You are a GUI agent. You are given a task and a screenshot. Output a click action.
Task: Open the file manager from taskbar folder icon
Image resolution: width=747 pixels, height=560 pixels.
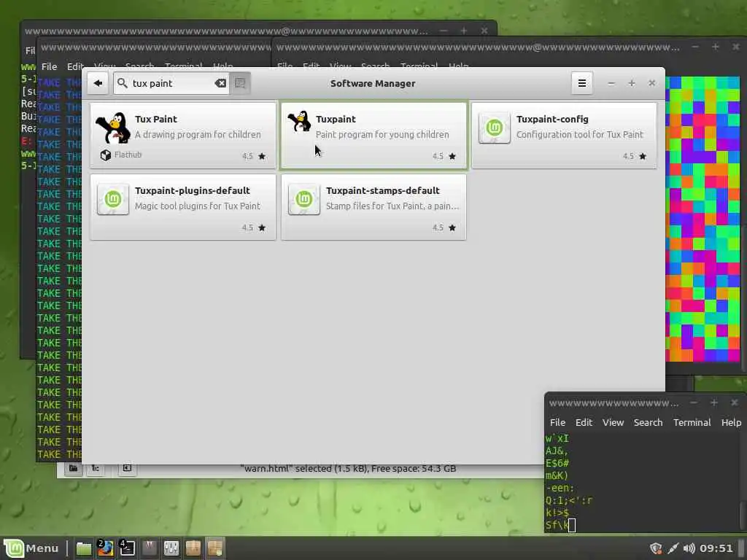[84, 548]
